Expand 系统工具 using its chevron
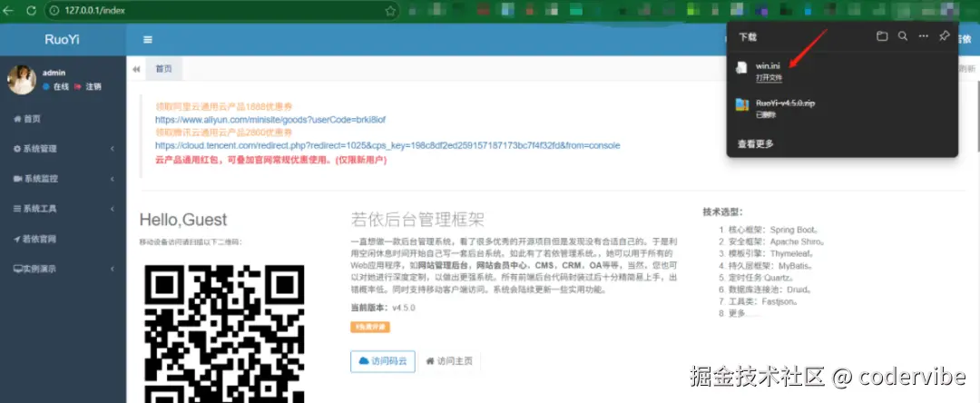Image resolution: width=980 pixels, height=403 pixels. [x=113, y=209]
